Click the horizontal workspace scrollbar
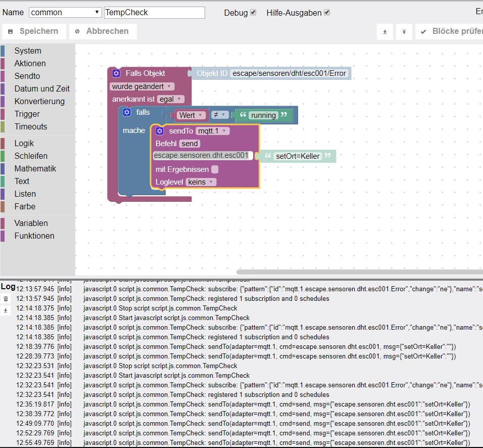Viewport: 483px width, 448px height. point(360,272)
